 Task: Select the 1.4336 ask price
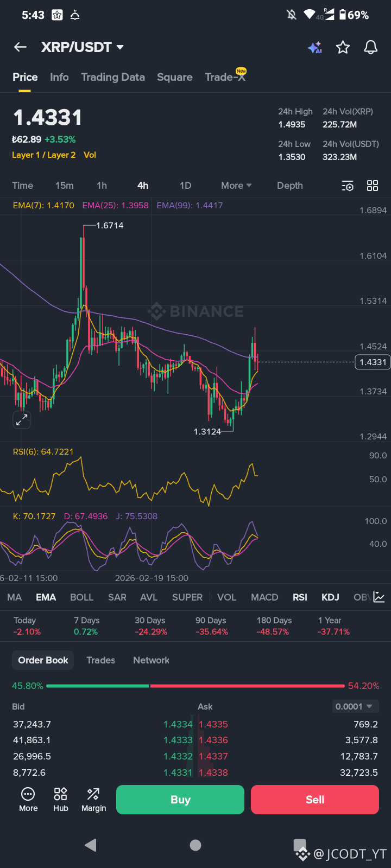tap(213, 740)
